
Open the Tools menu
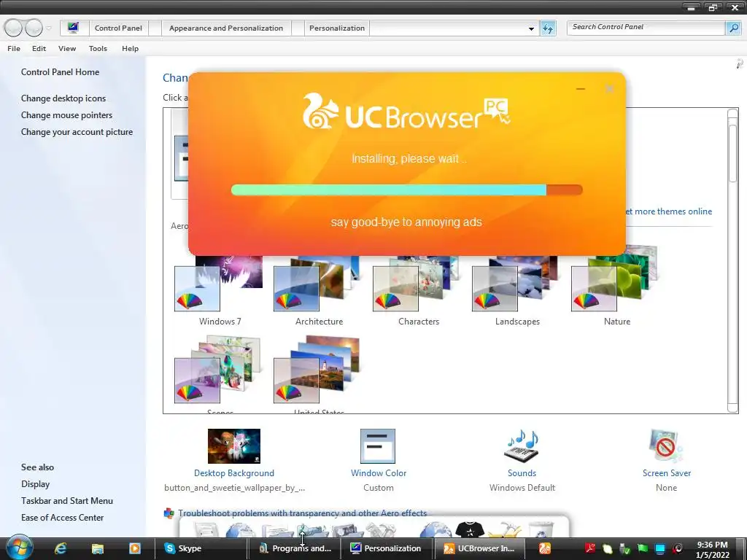(x=98, y=49)
